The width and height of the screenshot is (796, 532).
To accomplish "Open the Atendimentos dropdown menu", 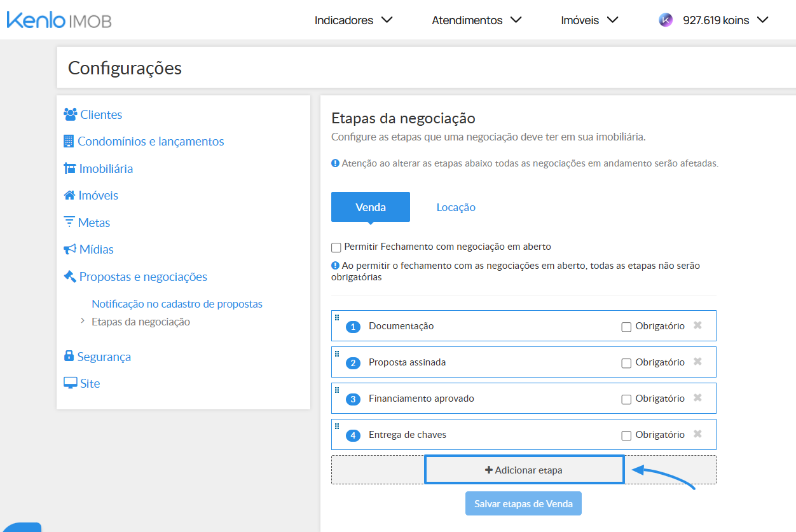I will click(x=477, y=20).
